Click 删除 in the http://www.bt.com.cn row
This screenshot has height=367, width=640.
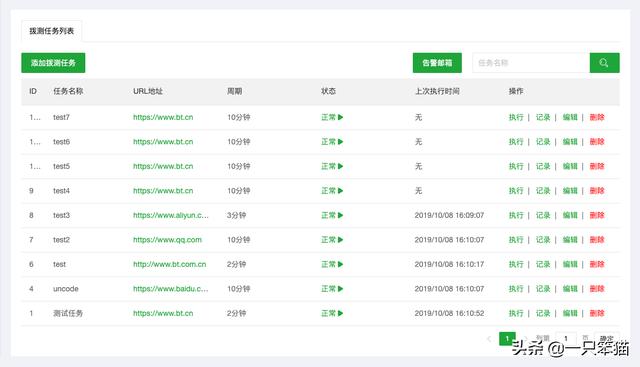click(597, 265)
